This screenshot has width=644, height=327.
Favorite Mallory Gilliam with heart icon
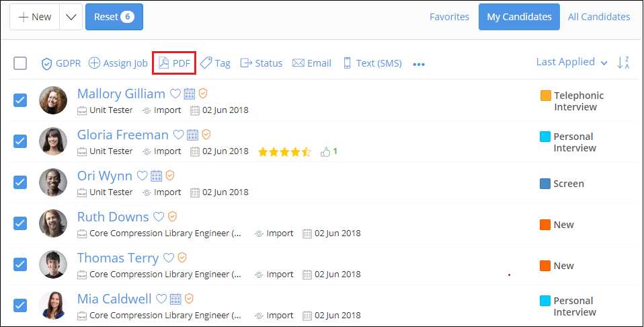[x=175, y=94]
